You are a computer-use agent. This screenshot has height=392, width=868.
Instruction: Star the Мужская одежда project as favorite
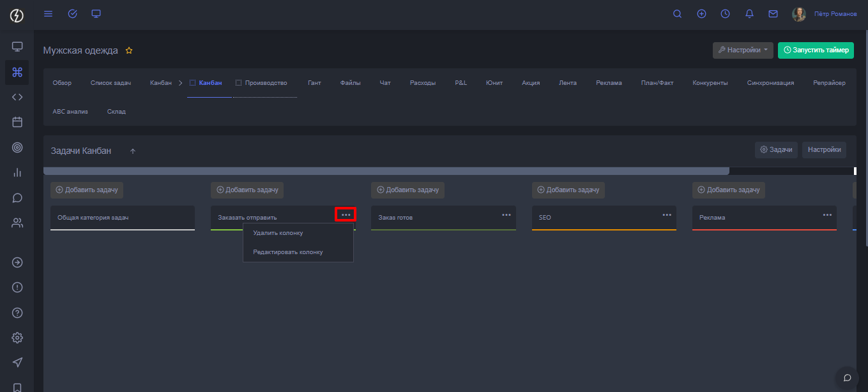point(129,50)
